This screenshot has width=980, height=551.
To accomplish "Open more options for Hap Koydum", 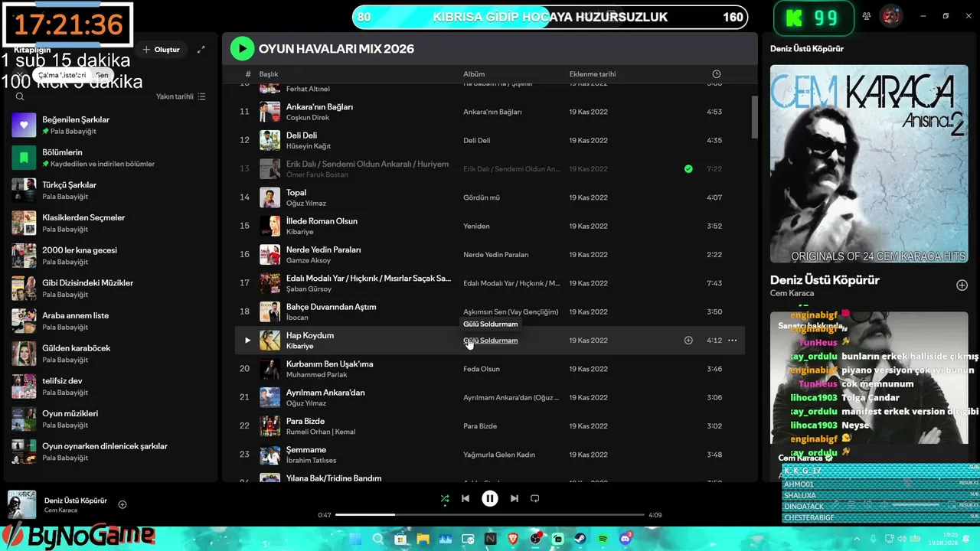I will click(x=733, y=341).
